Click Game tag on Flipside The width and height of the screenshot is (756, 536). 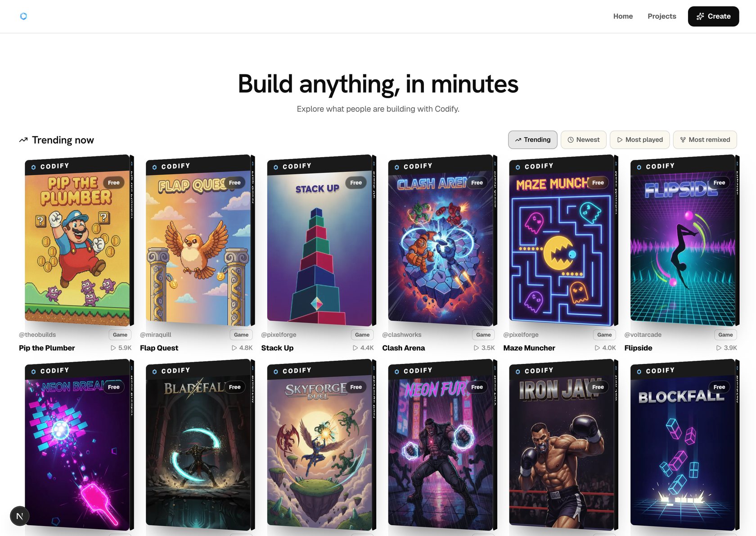(725, 335)
